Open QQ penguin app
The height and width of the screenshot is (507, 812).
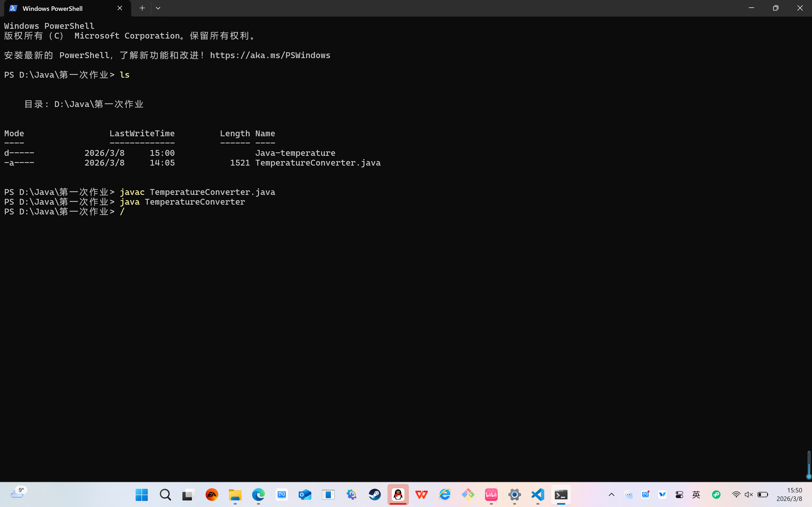coord(398,495)
